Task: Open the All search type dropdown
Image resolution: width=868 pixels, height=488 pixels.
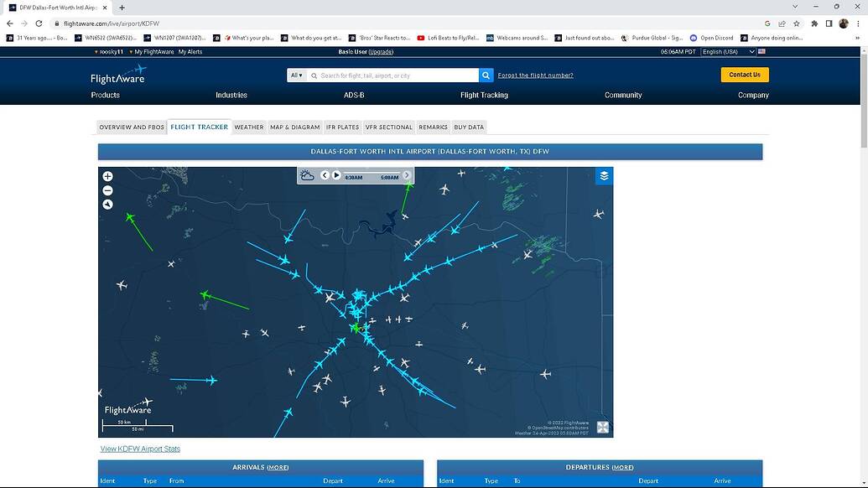Action: pos(295,75)
